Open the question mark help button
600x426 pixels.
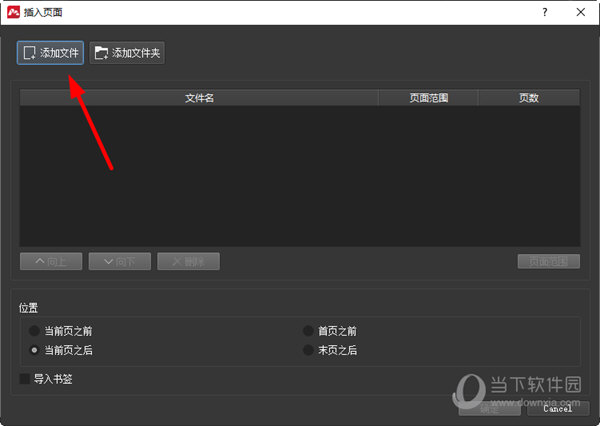[x=545, y=12]
